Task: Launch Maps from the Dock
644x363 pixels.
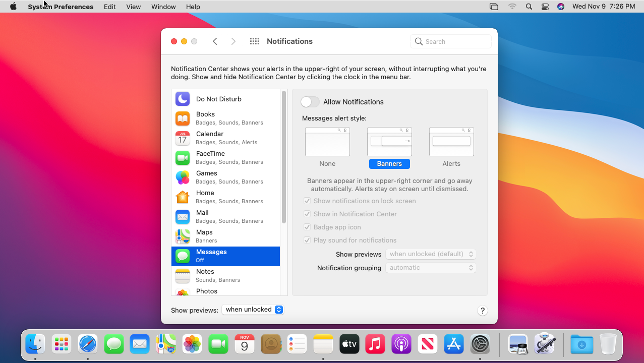Action: (x=166, y=344)
